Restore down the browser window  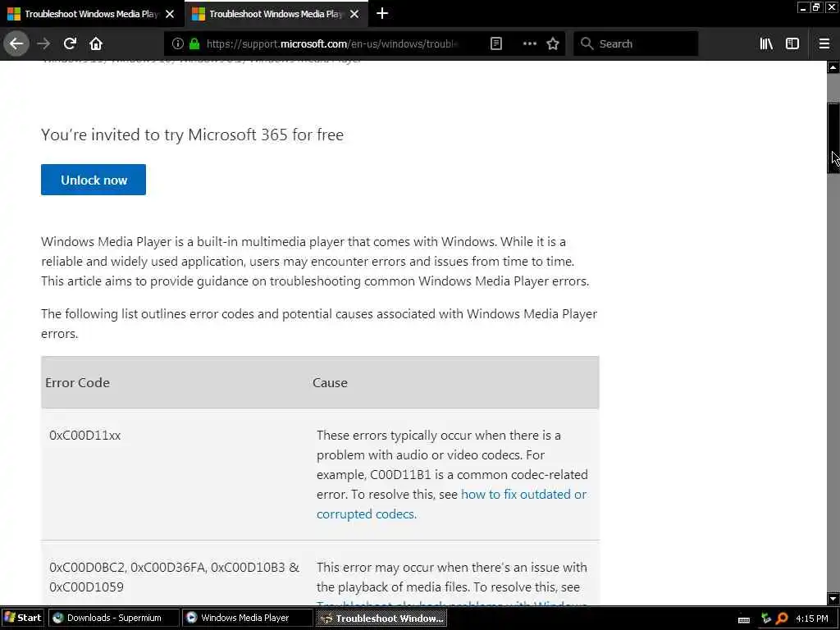click(x=815, y=7)
